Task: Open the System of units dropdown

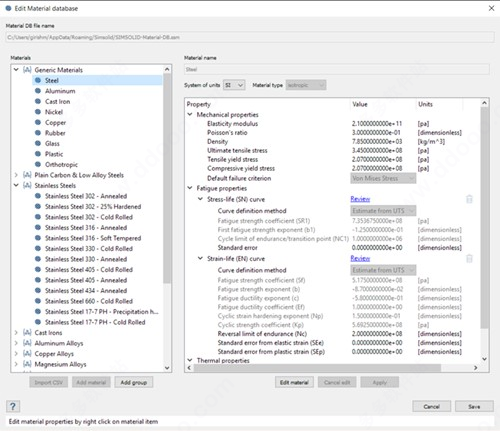Action: 234,85
